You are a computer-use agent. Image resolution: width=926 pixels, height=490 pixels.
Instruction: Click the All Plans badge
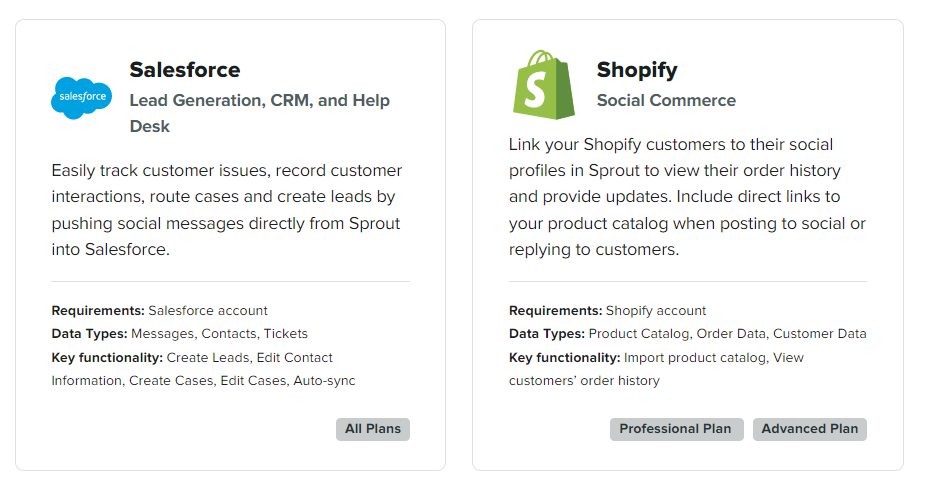point(373,429)
